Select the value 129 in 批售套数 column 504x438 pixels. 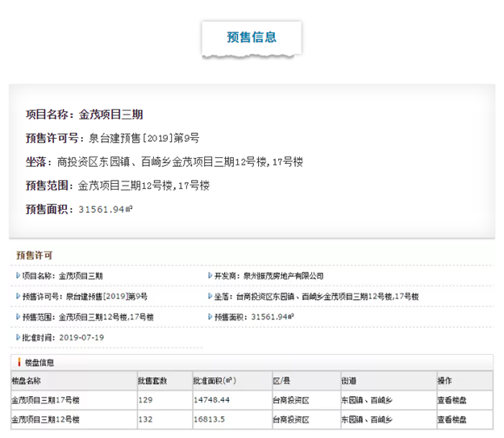pos(146,400)
